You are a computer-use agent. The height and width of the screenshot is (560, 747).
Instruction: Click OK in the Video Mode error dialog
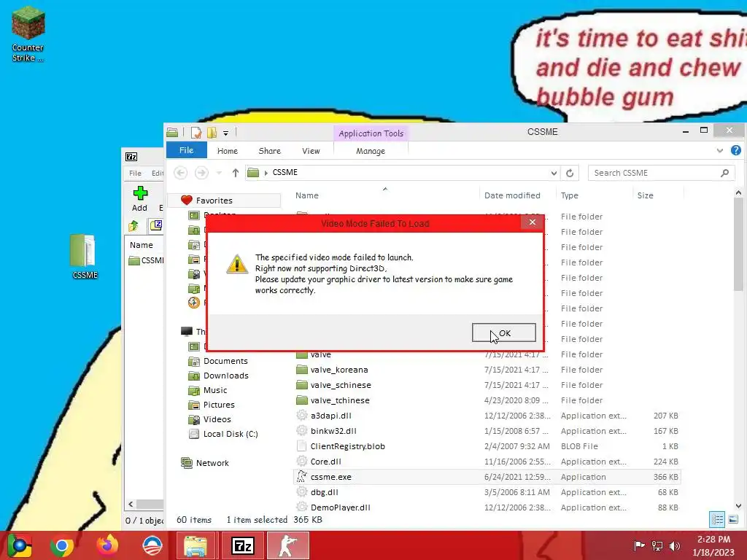503,332
